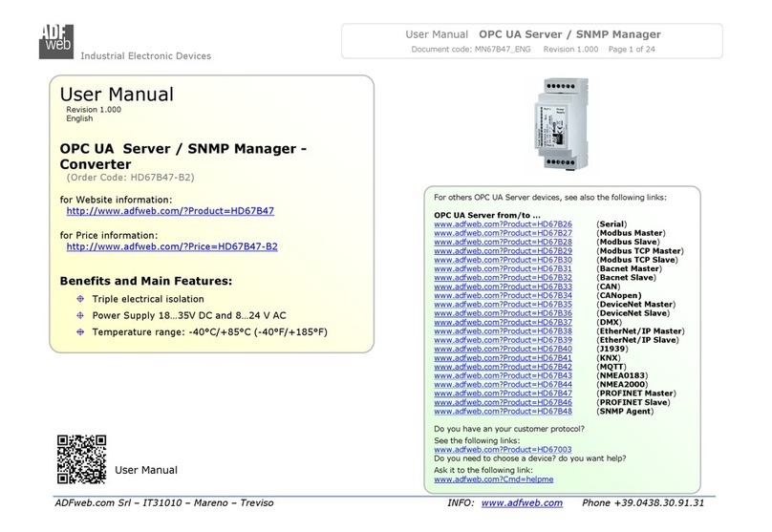Click the 'Document code: MN67B47_ENG' header text
This screenshot has width=772, height=532.
[x=471, y=50]
